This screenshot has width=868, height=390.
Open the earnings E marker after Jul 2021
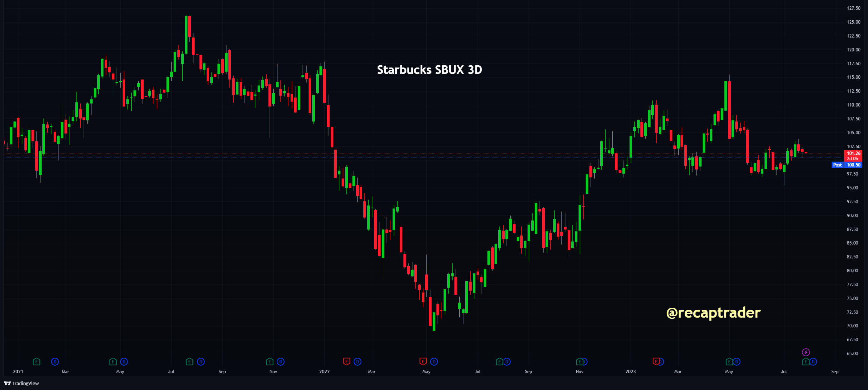(x=189, y=361)
